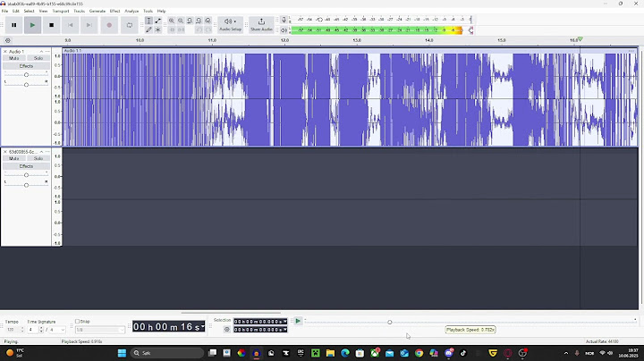Open the snap interval dropdown
The height and width of the screenshot is (361, 644).
(100, 330)
